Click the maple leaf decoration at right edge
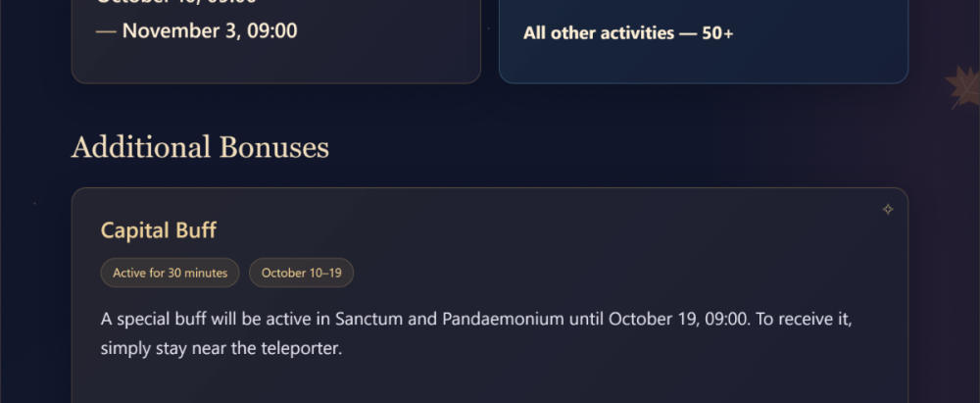 [x=962, y=87]
